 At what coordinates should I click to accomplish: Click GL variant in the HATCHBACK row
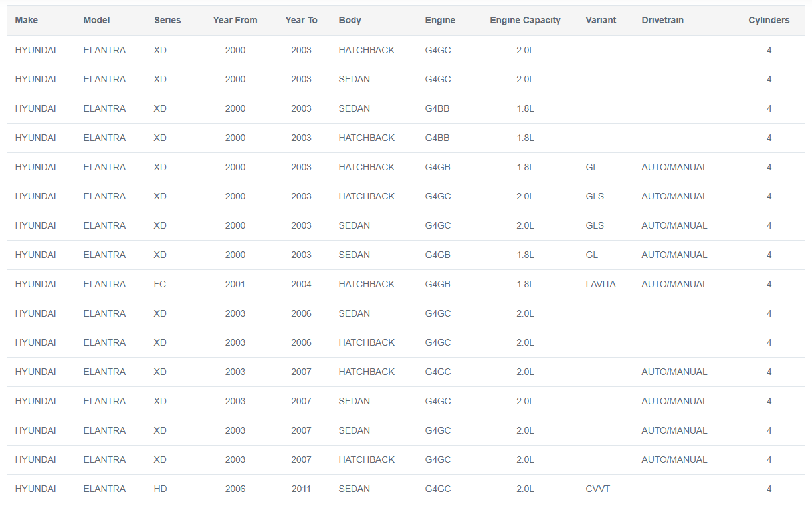(x=592, y=167)
